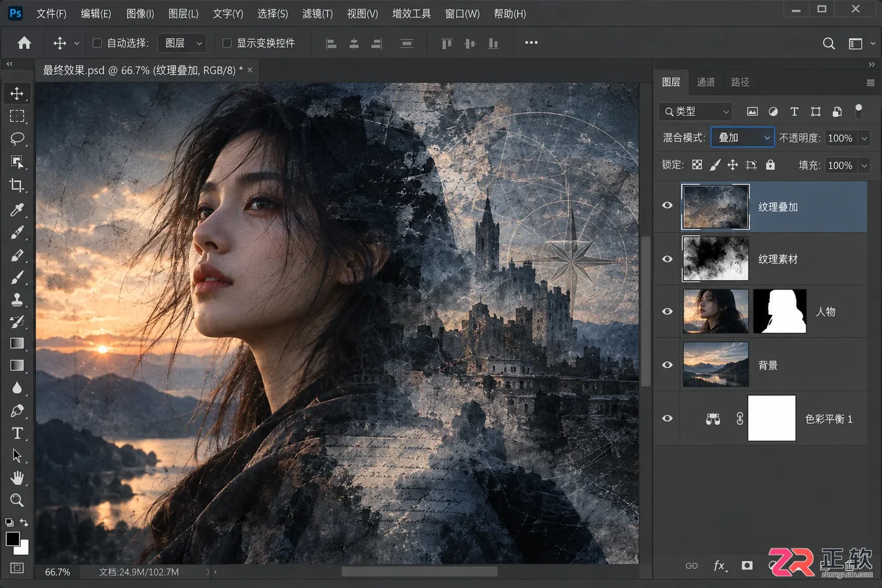Image resolution: width=882 pixels, height=588 pixels.
Task: Click the 不透明度 100% value field
Action: (840, 138)
